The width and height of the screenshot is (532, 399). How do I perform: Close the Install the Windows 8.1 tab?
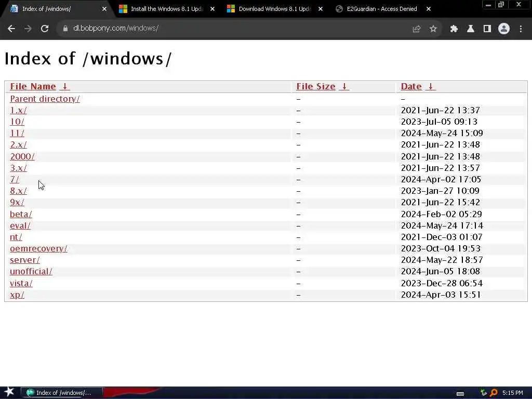click(212, 9)
